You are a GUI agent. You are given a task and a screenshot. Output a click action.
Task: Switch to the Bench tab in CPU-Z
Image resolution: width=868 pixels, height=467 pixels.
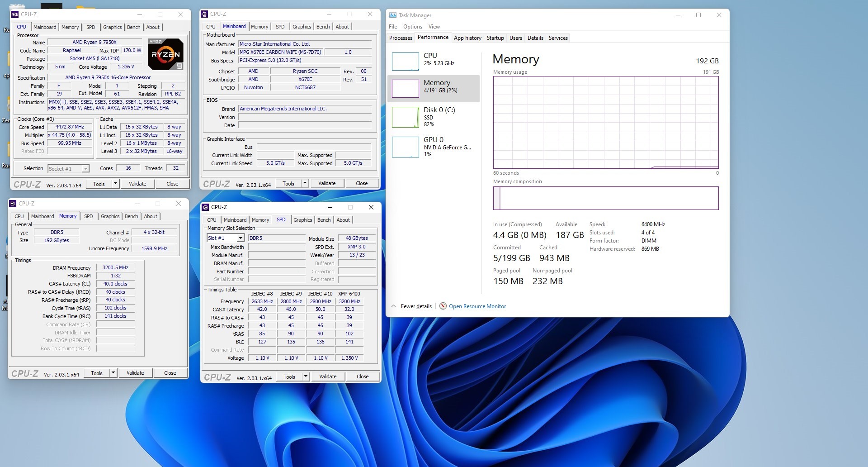pyautogui.click(x=133, y=27)
